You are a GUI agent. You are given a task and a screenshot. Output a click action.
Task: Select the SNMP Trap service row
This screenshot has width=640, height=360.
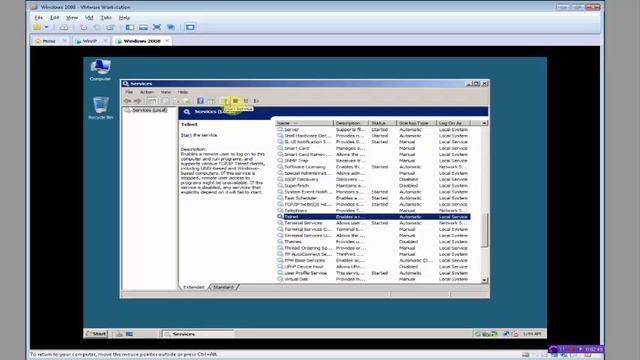[x=373, y=161]
